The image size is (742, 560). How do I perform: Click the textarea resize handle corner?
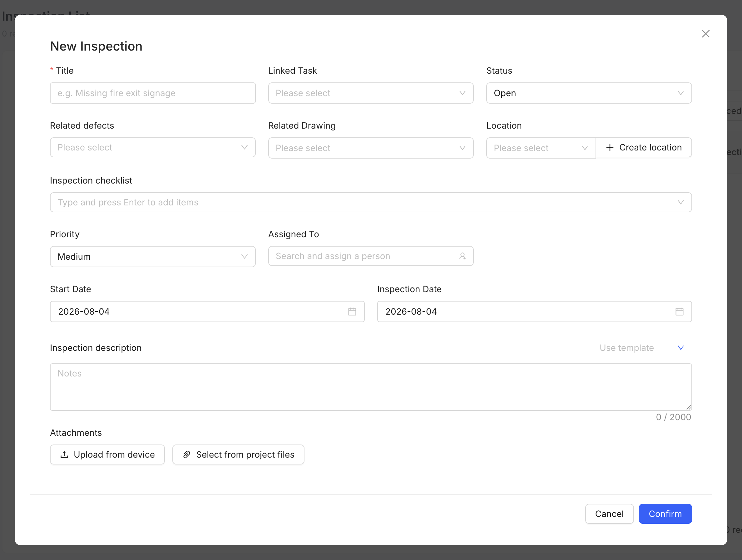click(x=688, y=407)
